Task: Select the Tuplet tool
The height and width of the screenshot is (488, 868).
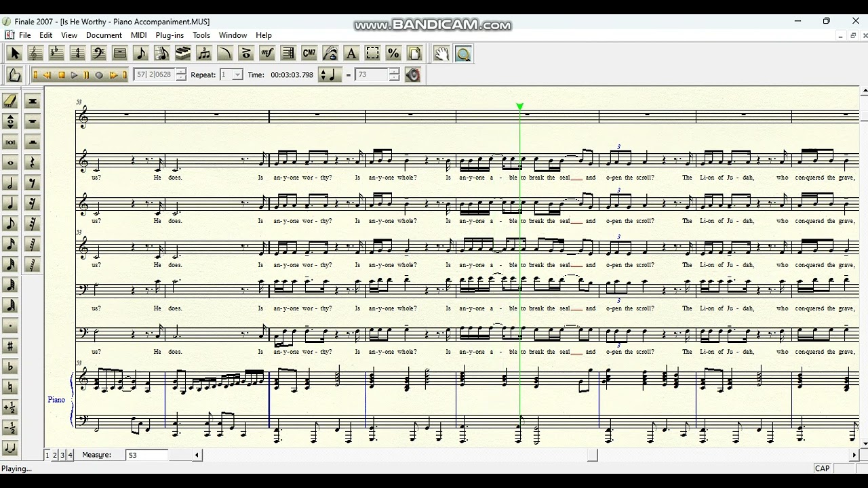Action: pyautogui.click(x=203, y=54)
